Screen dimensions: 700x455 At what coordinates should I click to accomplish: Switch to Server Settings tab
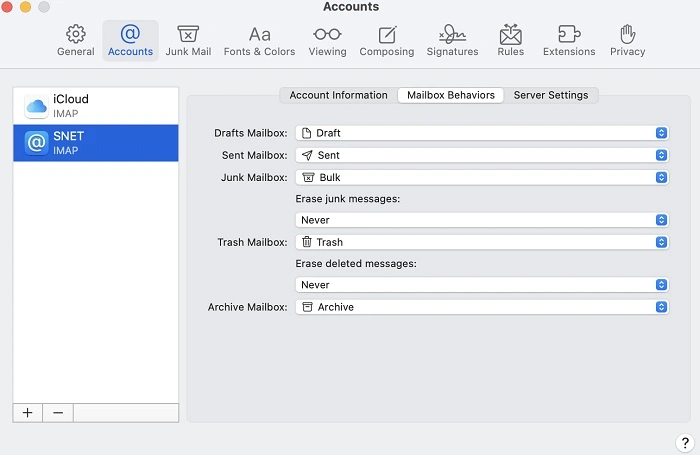point(551,95)
